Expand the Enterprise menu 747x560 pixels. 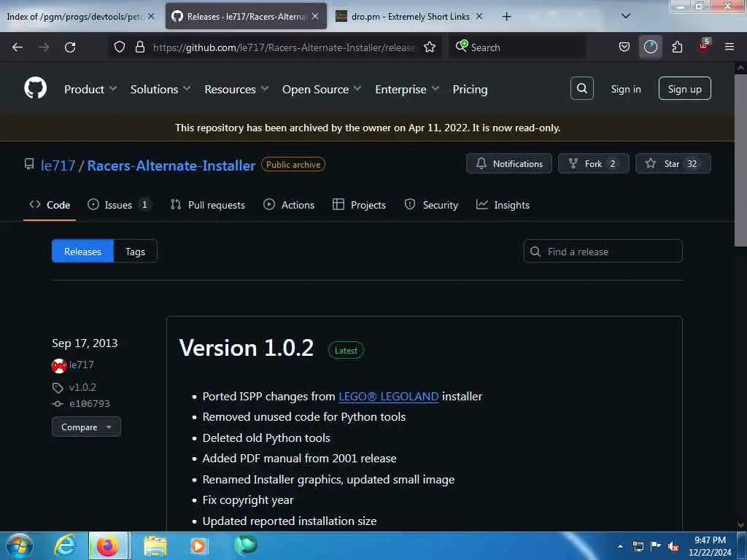coord(407,89)
